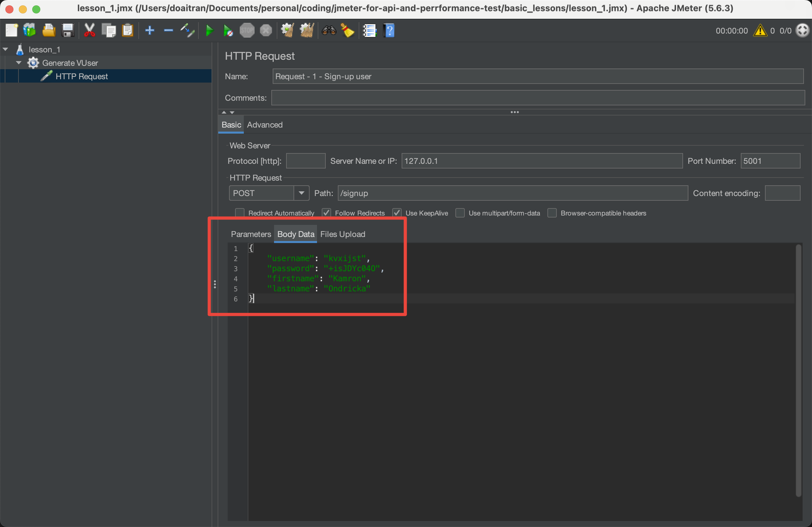The width and height of the screenshot is (812, 527).
Task: Click Start no pauses icon
Action: [x=228, y=30]
